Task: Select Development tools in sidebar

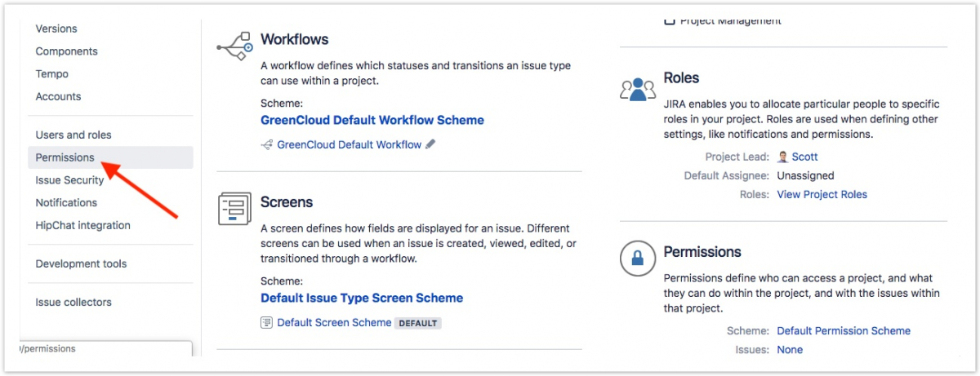Action: click(81, 263)
